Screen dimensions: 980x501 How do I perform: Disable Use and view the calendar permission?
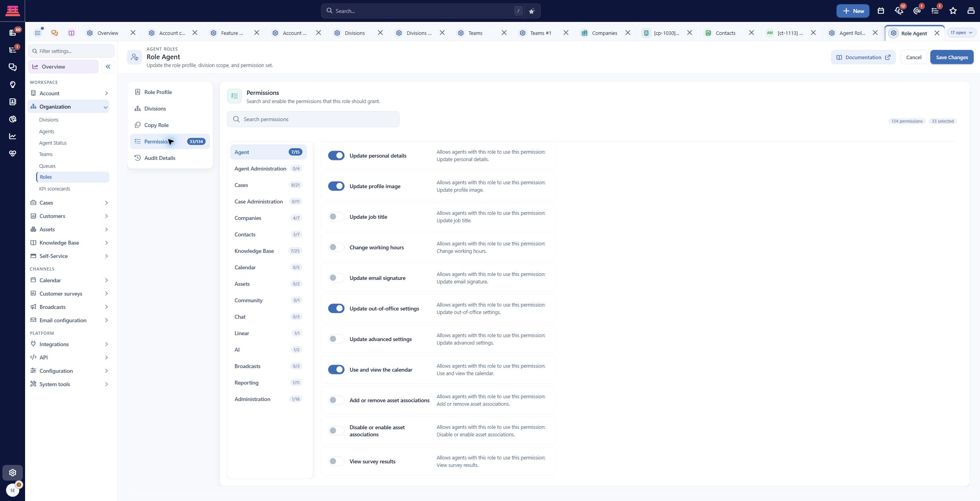[x=336, y=370]
